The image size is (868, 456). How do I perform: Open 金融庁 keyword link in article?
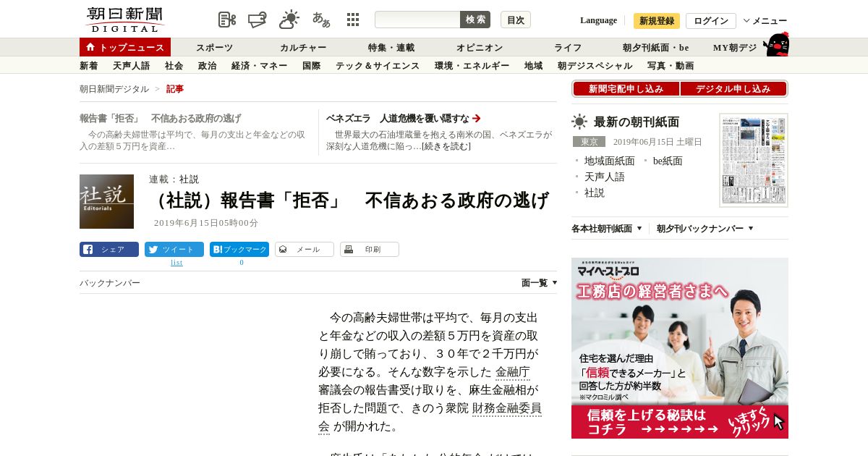click(513, 372)
